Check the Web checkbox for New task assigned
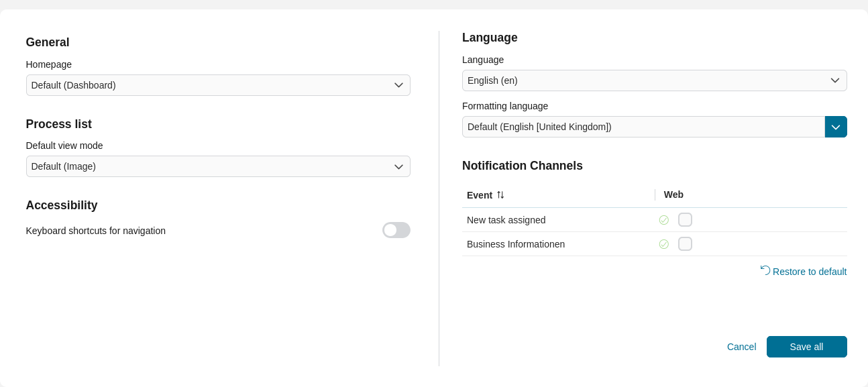Image resolution: width=868 pixels, height=387 pixels. pos(685,220)
